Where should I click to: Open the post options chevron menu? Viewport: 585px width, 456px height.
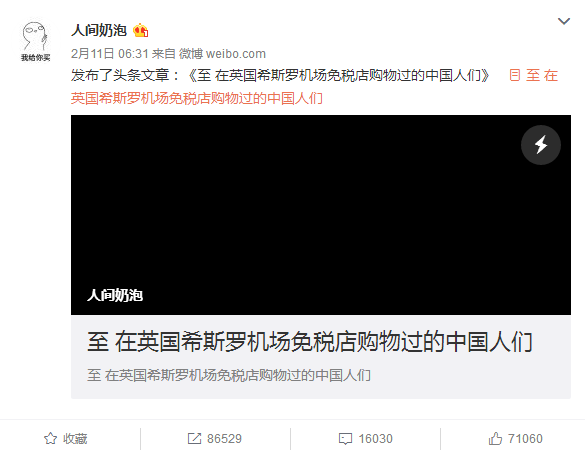pos(564,21)
